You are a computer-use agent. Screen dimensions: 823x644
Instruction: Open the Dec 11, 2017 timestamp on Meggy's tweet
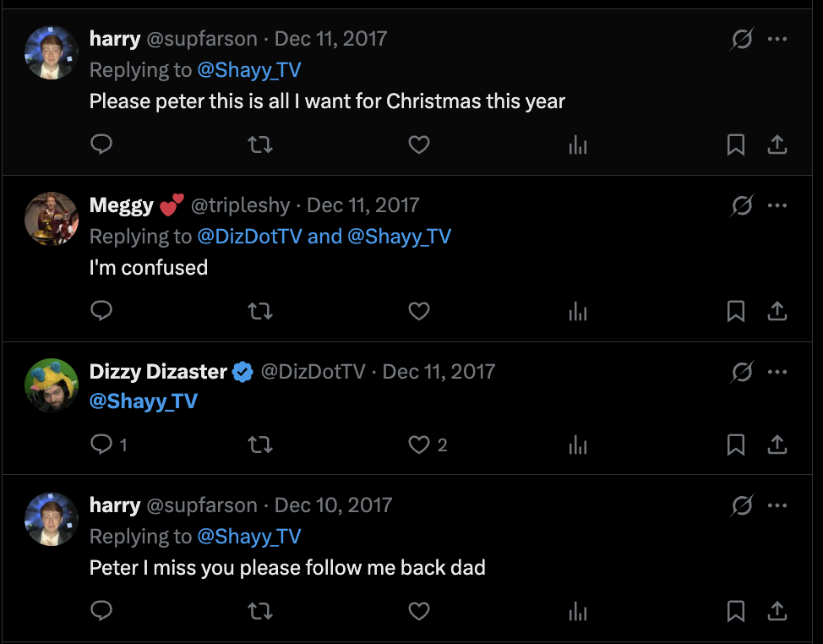click(362, 205)
